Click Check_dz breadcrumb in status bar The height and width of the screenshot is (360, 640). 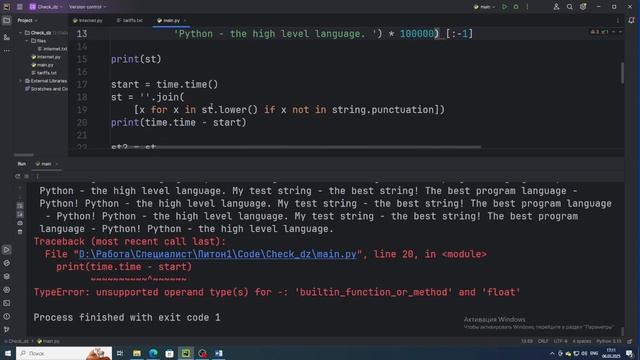(x=17, y=341)
